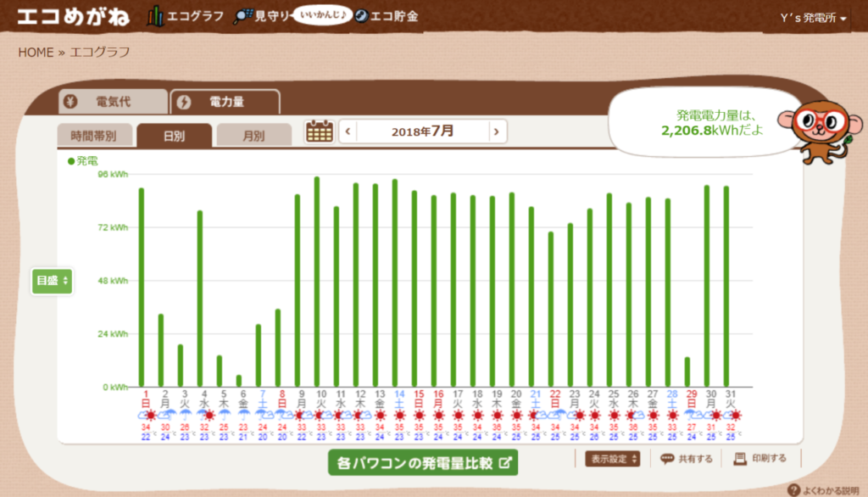Click the 2018年7月 month selector

point(421,131)
